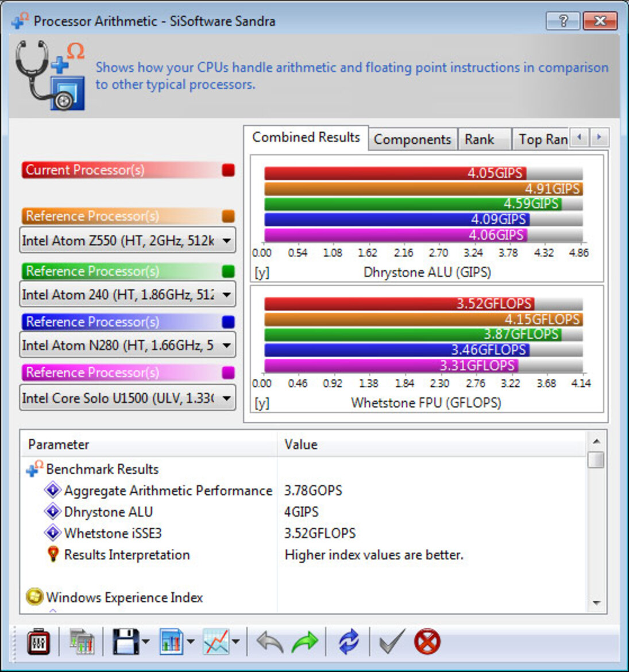The height and width of the screenshot is (672, 629).
Task: Click the red 4.05GIPS Dhrystone bar
Action: coord(395,173)
